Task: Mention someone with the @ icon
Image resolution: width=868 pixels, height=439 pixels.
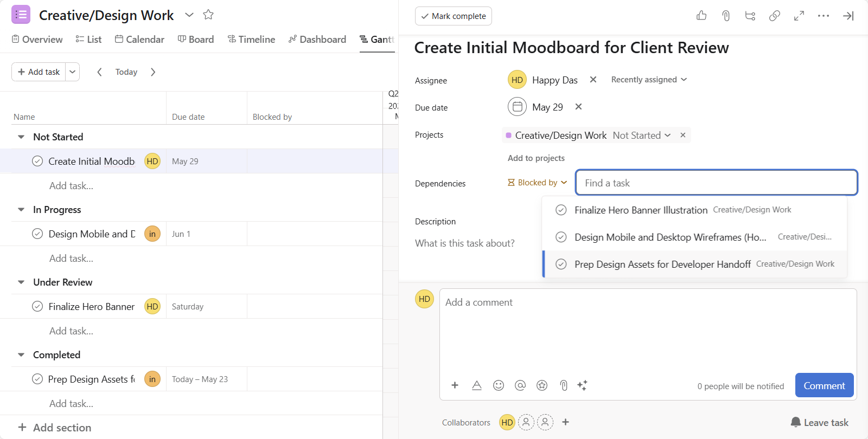Action: 520,385
